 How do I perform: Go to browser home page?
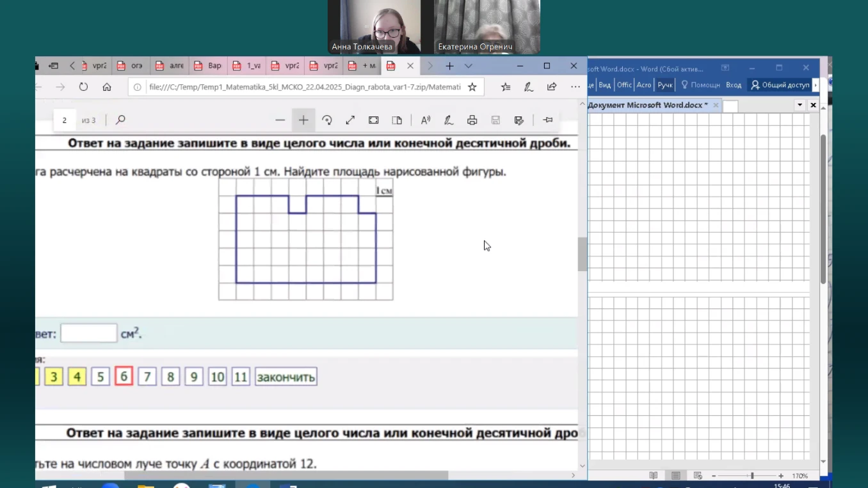pos(107,87)
